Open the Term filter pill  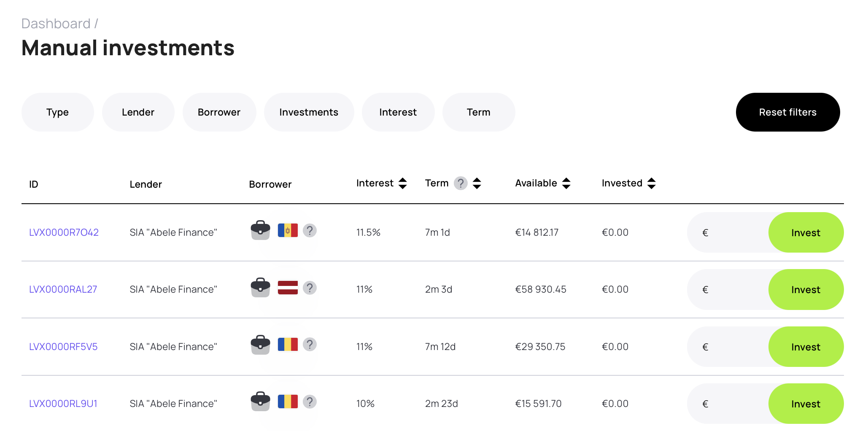point(478,112)
